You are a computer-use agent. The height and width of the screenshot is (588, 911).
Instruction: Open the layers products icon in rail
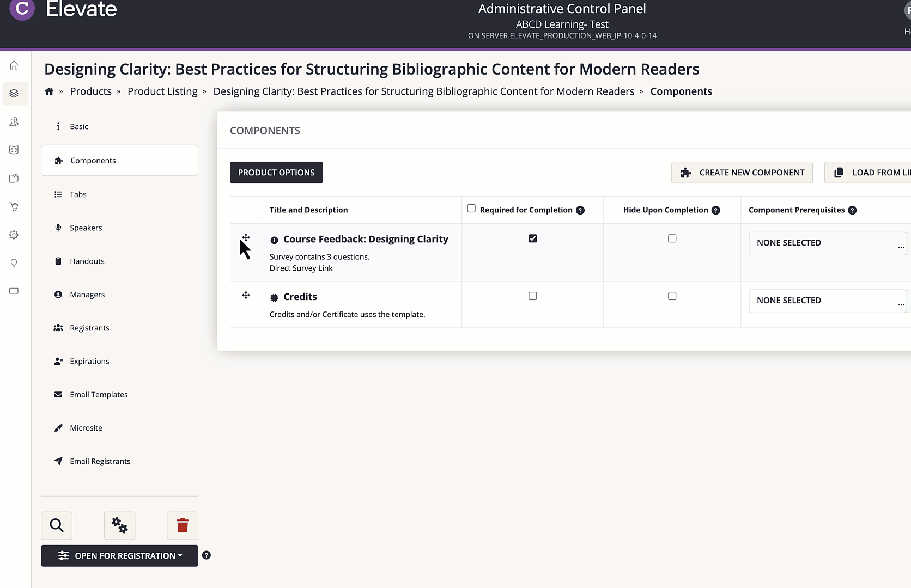click(14, 93)
